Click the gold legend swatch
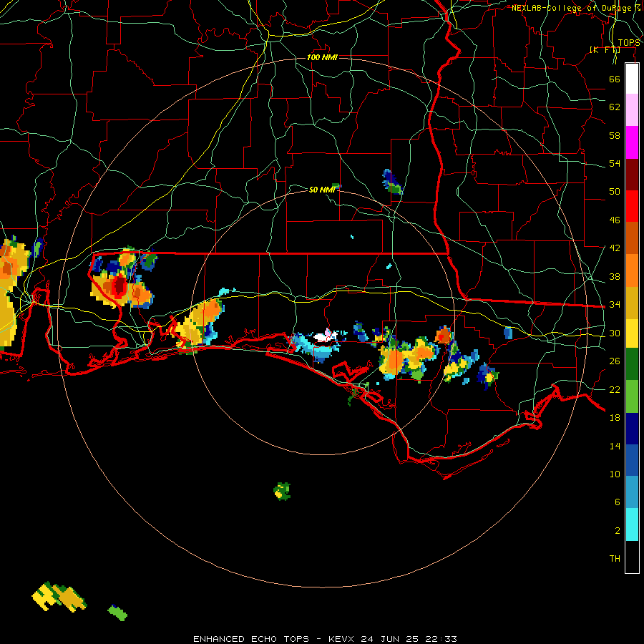Screen dimensions: 644x644 (x=632, y=303)
